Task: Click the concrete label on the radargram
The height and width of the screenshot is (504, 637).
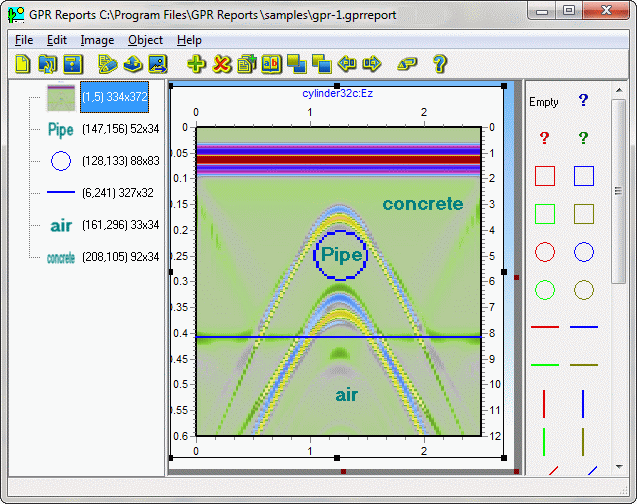Action: [422, 204]
